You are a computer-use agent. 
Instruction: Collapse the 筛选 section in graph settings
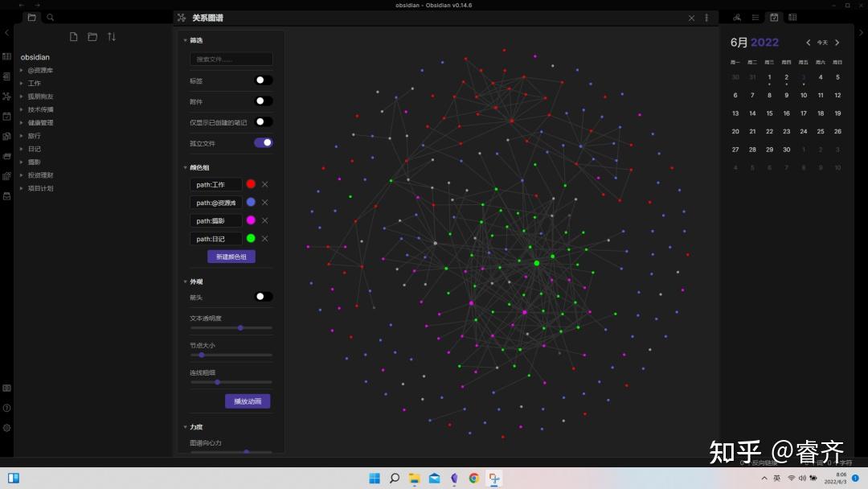click(194, 39)
